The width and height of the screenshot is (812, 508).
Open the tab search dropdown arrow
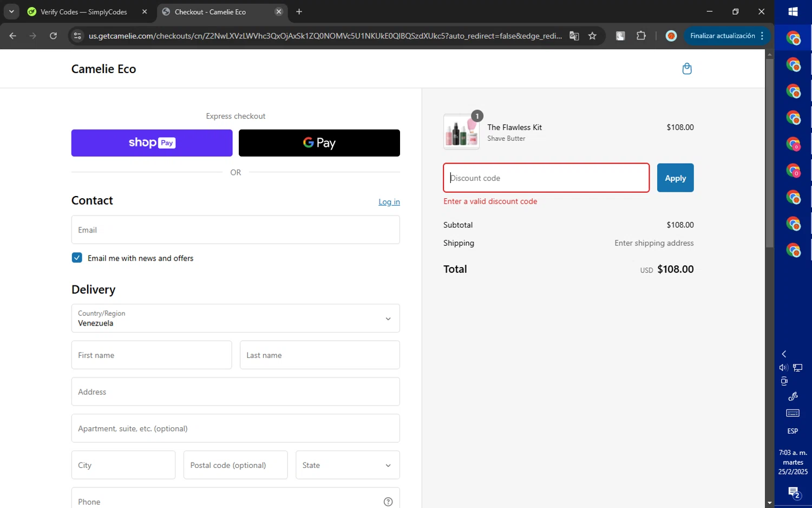(x=11, y=11)
